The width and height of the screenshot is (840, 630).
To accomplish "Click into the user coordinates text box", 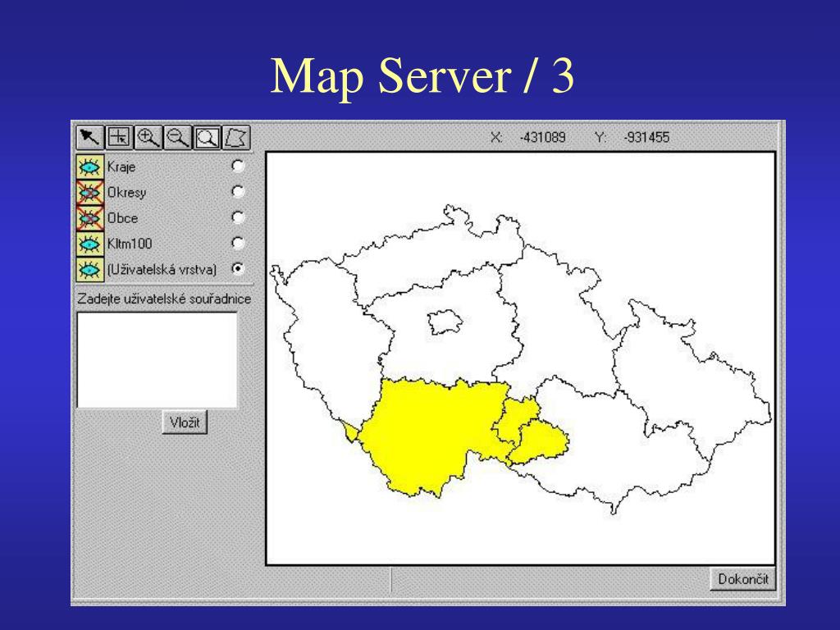I will pos(157,359).
